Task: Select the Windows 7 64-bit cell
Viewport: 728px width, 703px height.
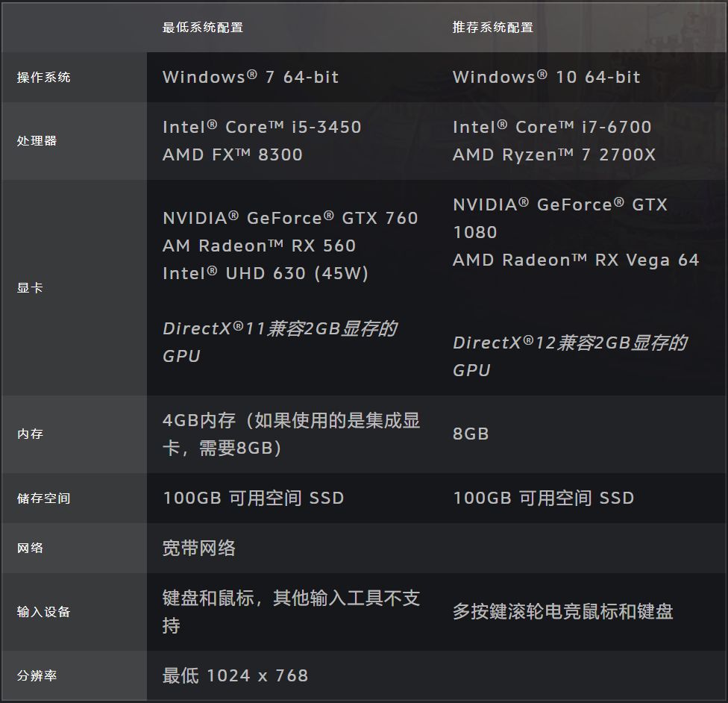Action: 250,76
